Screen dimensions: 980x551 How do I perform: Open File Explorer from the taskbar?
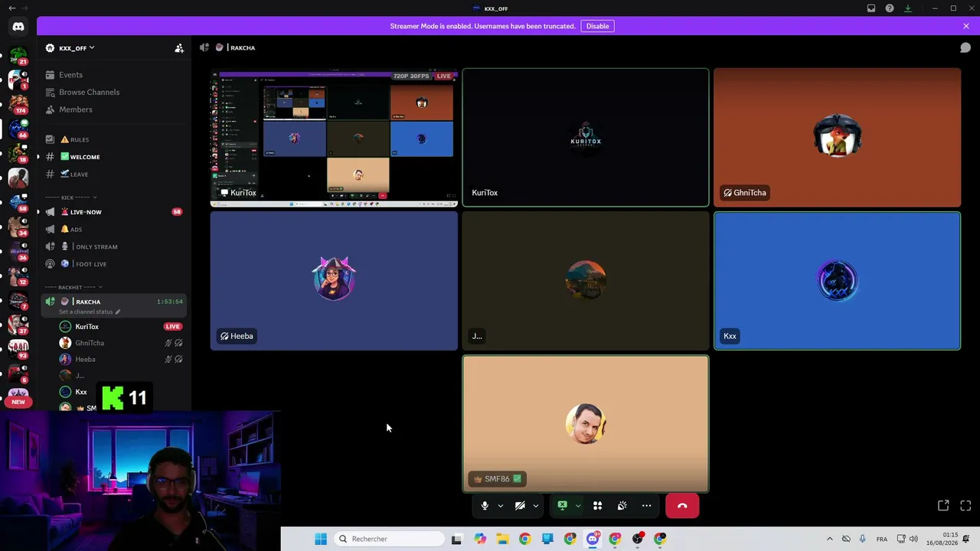(502, 539)
